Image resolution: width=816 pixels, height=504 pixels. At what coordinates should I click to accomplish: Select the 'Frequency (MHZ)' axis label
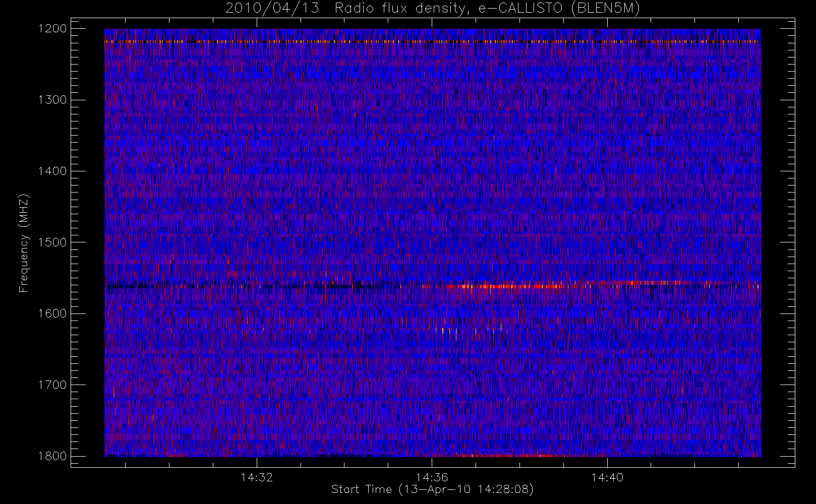24,243
